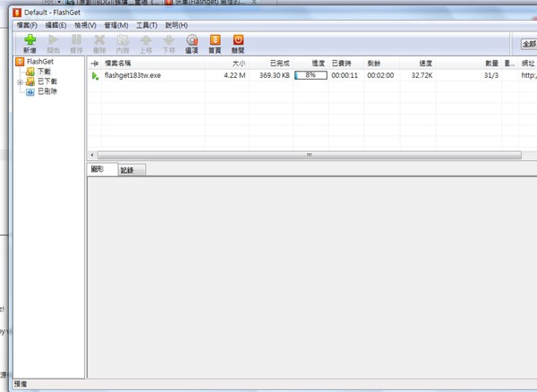The width and height of the screenshot is (537, 392).
Task: Open the 說明(H) menu
Action: point(176,25)
